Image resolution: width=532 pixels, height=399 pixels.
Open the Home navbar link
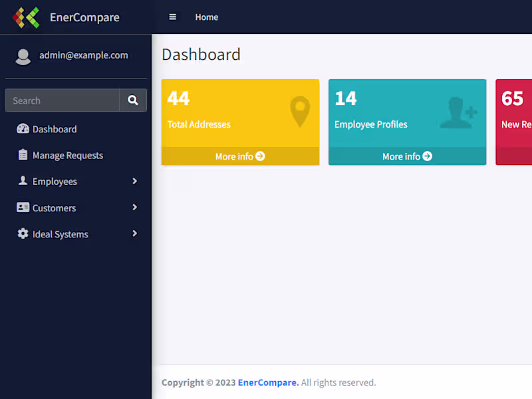coord(207,17)
